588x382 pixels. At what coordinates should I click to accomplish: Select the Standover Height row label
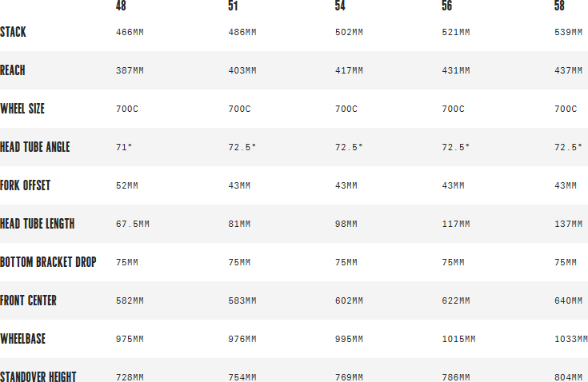[x=39, y=376]
